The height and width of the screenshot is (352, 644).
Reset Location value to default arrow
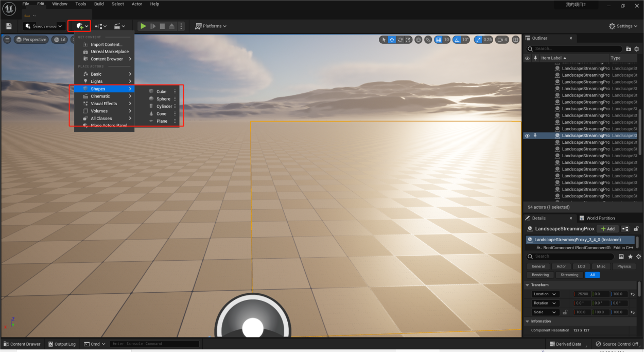[632, 294]
